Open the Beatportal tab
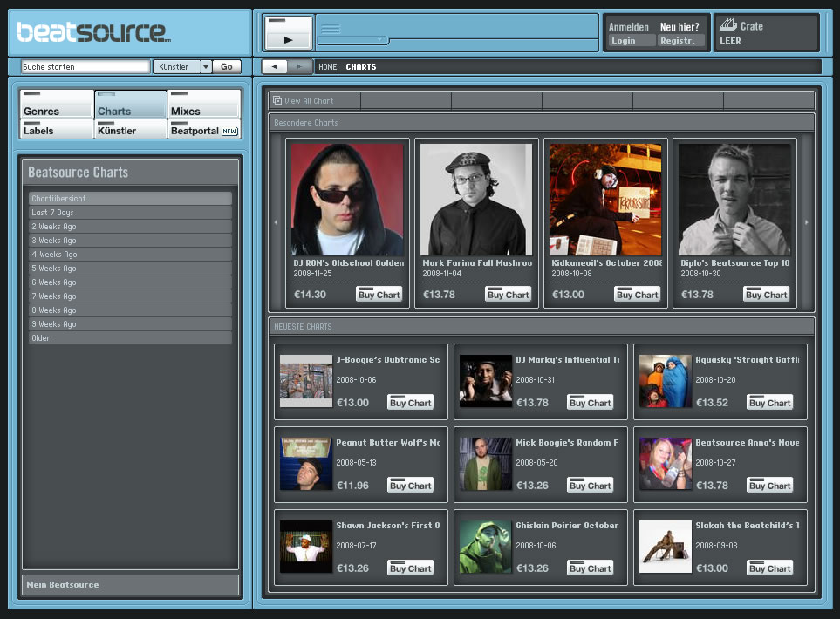Viewport: 840px width, 619px height. (204, 128)
